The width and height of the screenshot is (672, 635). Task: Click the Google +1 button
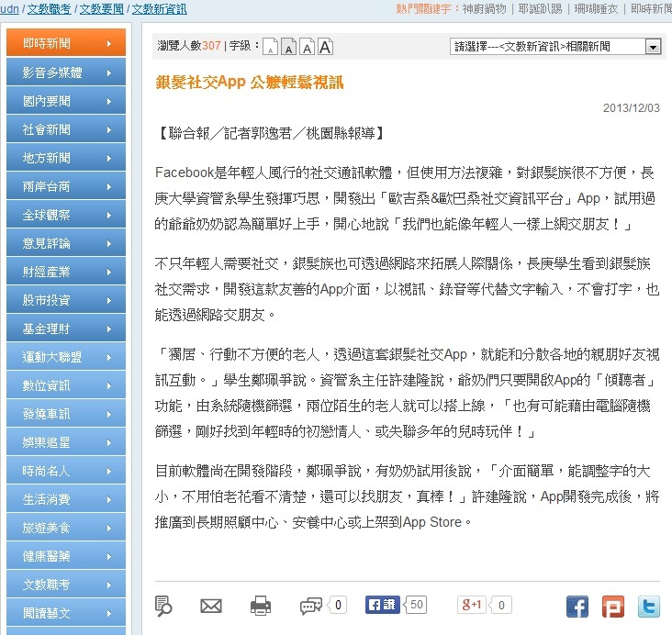[473, 605]
